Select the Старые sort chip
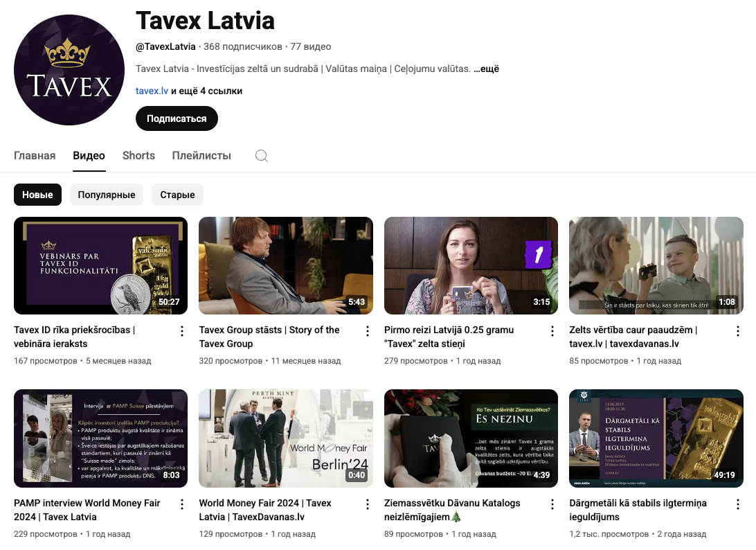Screen dimensions: 756x550 (x=177, y=195)
